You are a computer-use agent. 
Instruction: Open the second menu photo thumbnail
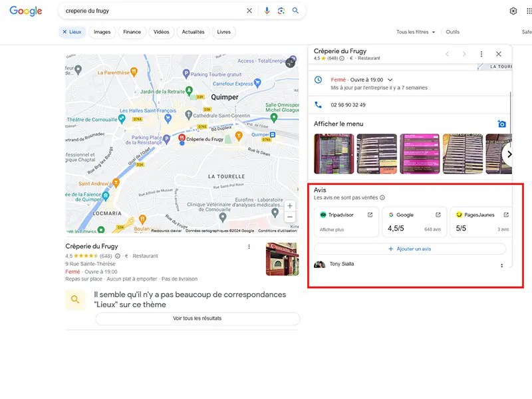[376, 154]
